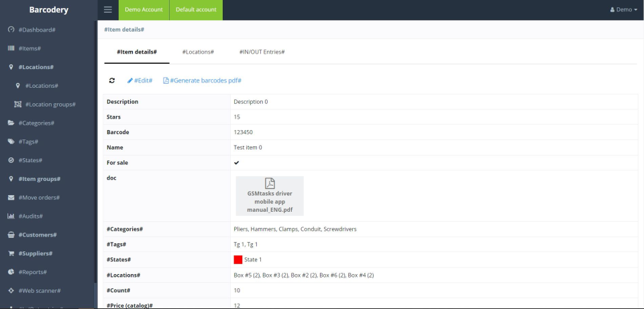Screen dimensions: 644x309
Task: Expand #Suppliers# in sidebar
Action: tap(36, 253)
